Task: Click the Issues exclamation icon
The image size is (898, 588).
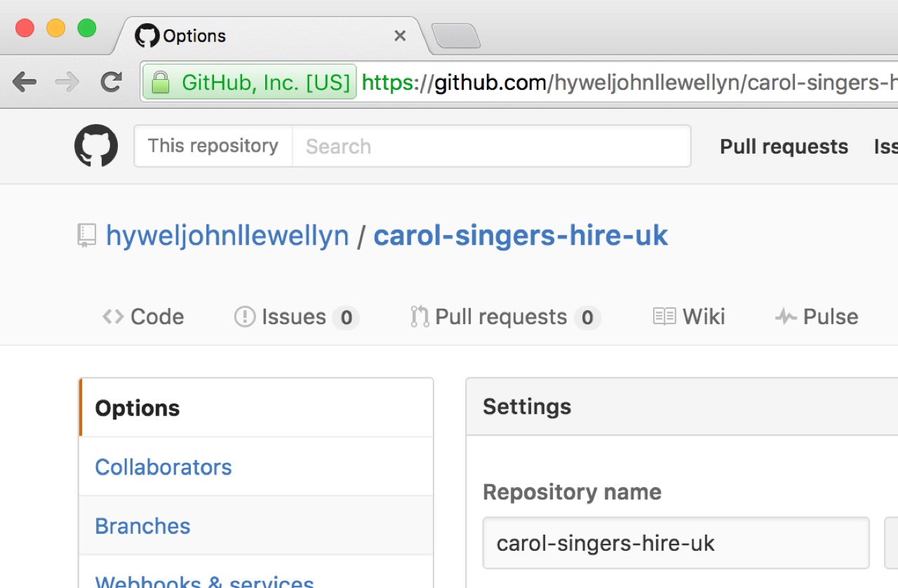Action: (x=245, y=317)
